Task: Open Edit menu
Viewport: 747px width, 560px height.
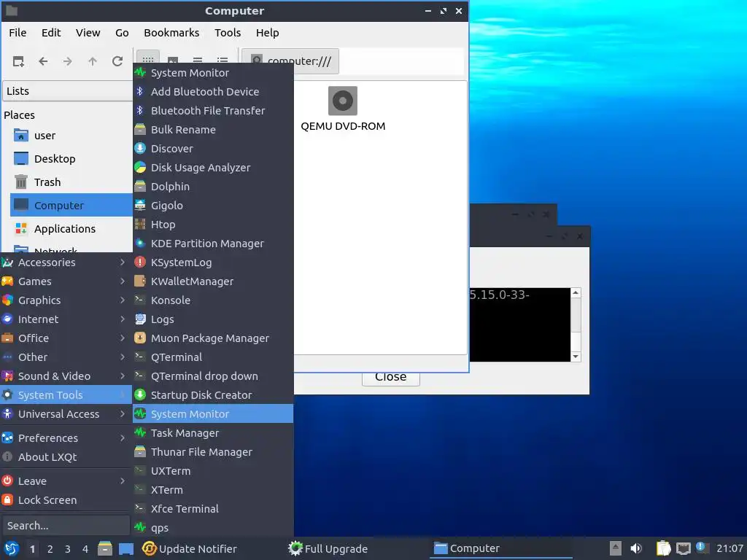Action: tap(51, 33)
